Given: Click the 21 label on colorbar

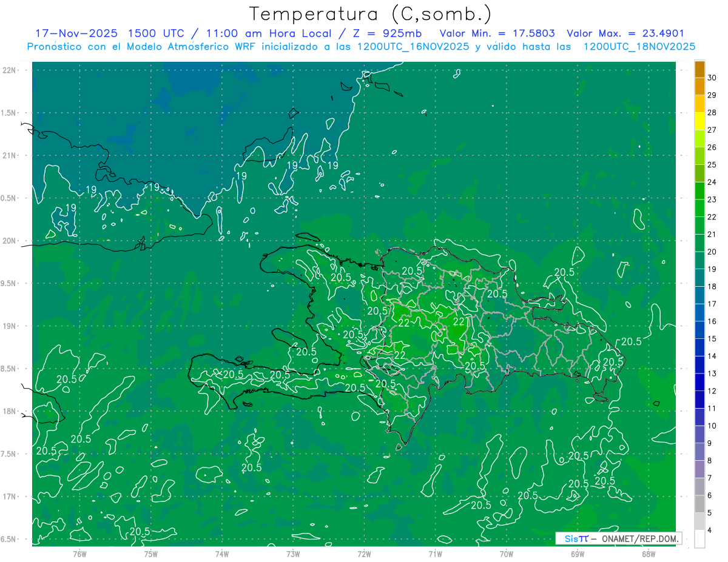Looking at the screenshot, I should 712,234.
